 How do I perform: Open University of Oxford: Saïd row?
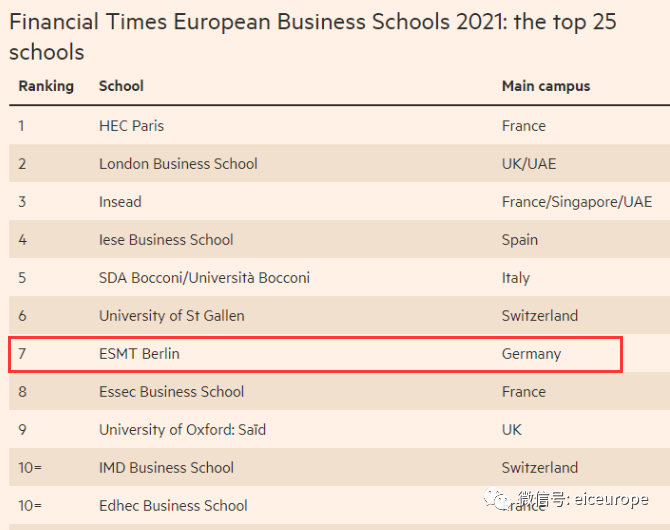click(182, 430)
